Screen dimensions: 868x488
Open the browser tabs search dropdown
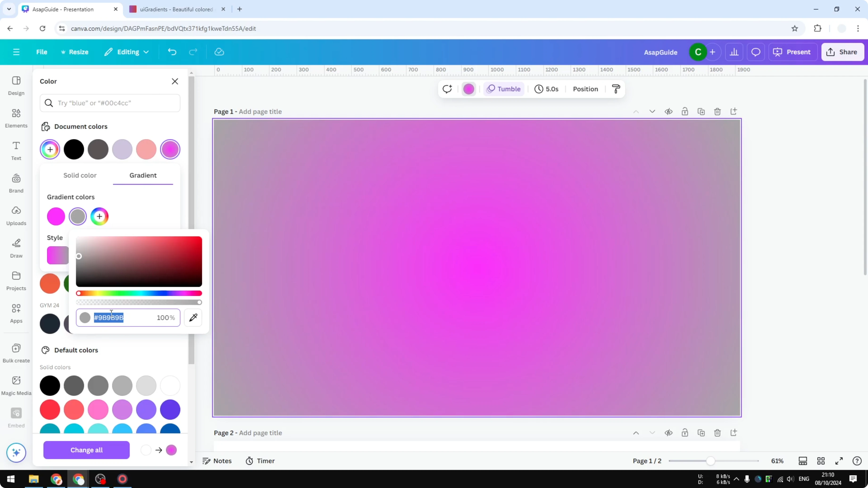point(9,9)
